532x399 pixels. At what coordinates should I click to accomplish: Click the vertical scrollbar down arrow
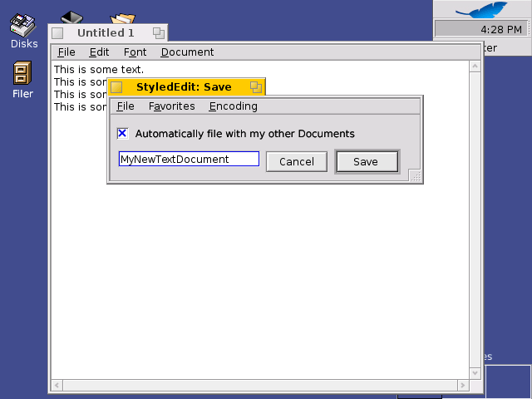pyautogui.click(x=475, y=373)
